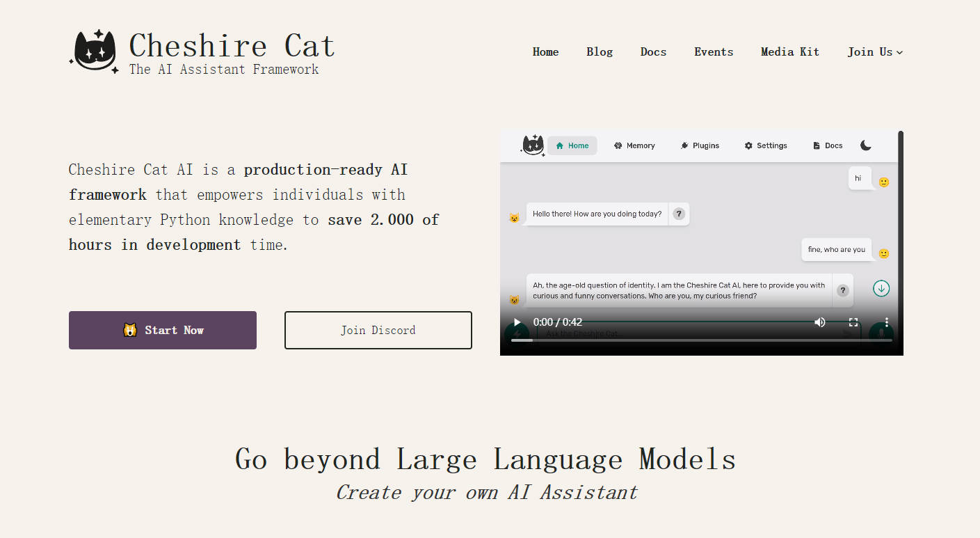The image size is (980, 538).
Task: Click the green scroll-down arrow in the chat
Action: click(881, 288)
